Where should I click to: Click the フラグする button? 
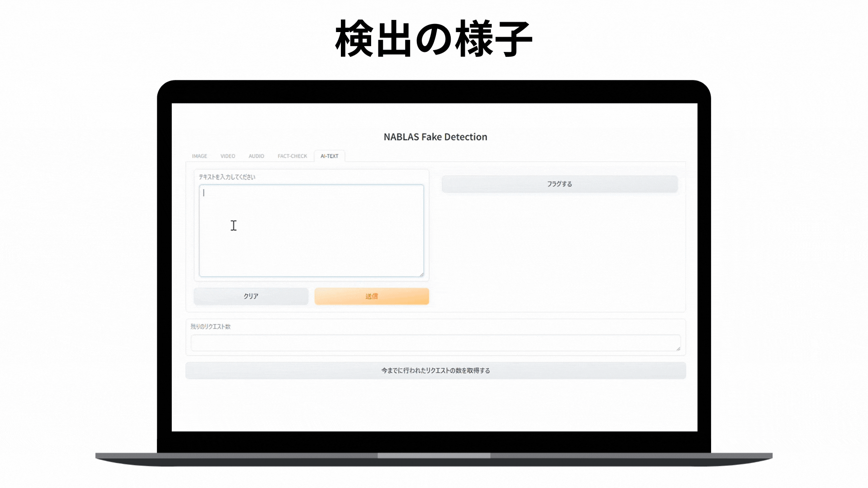(560, 184)
